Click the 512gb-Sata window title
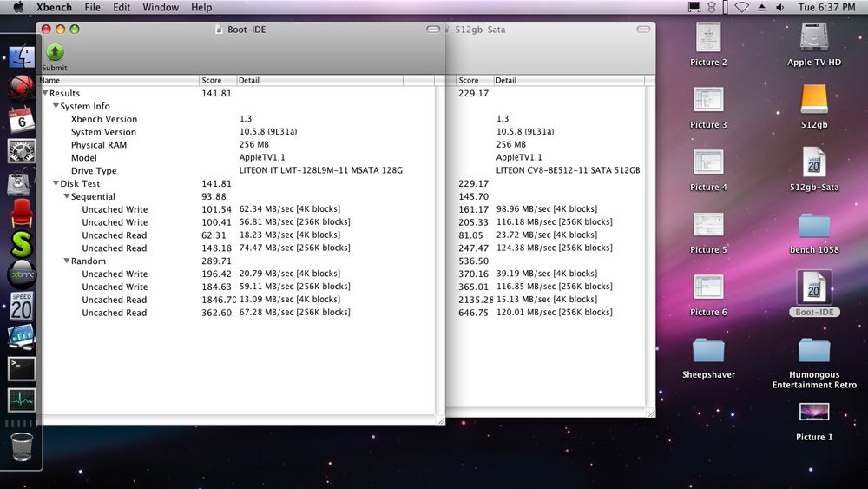 point(480,30)
